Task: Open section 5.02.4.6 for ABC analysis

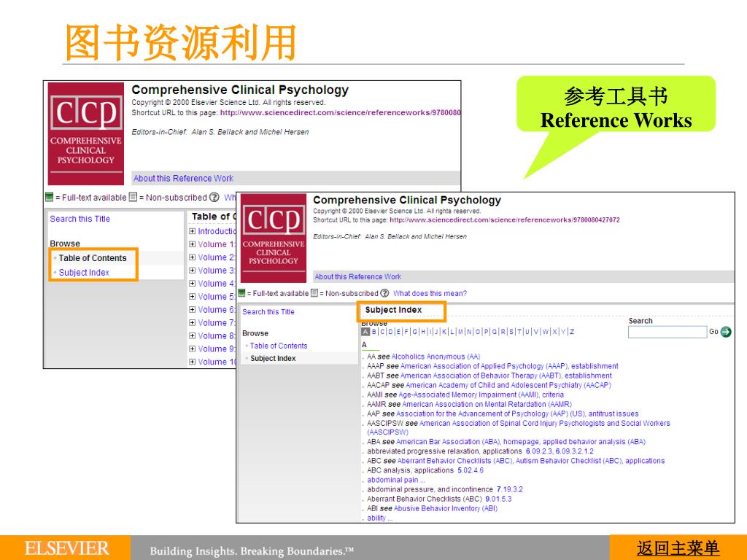Action: click(471, 470)
